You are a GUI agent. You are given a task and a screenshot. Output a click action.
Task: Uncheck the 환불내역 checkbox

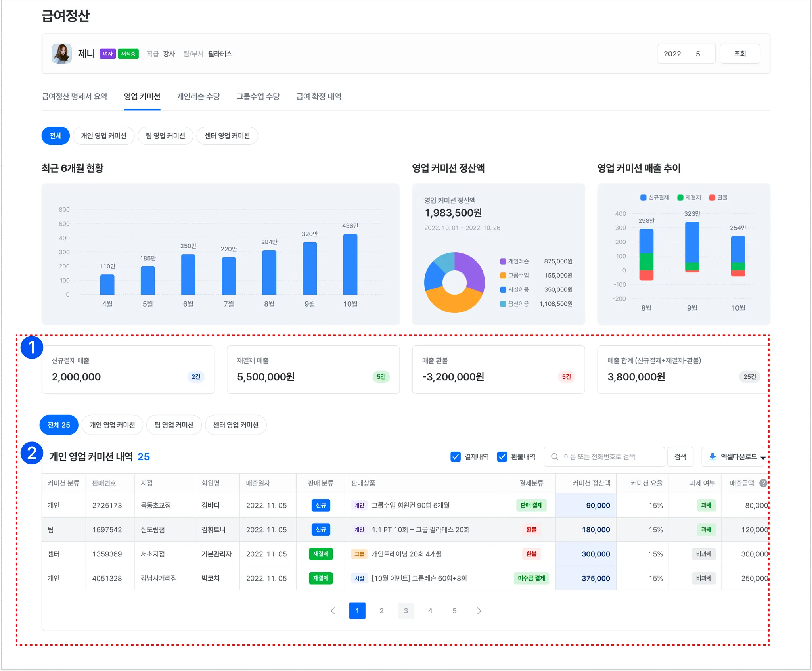click(502, 457)
